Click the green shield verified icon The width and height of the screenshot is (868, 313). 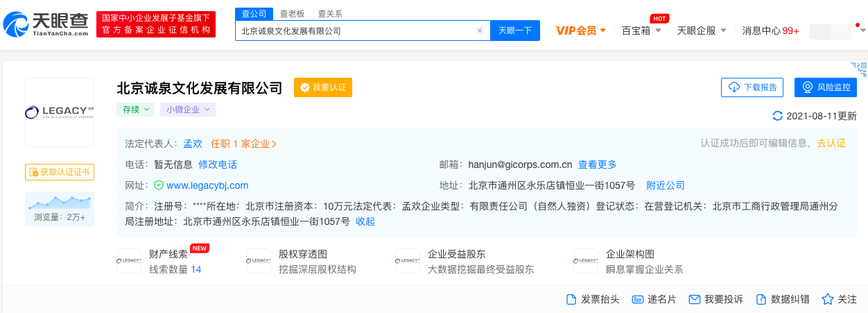pos(159,185)
